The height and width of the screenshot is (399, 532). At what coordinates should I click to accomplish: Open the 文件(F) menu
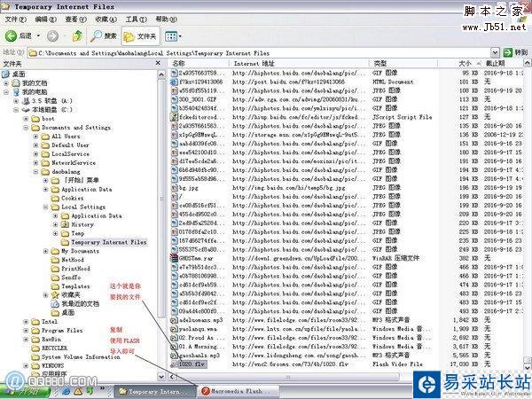16,20
